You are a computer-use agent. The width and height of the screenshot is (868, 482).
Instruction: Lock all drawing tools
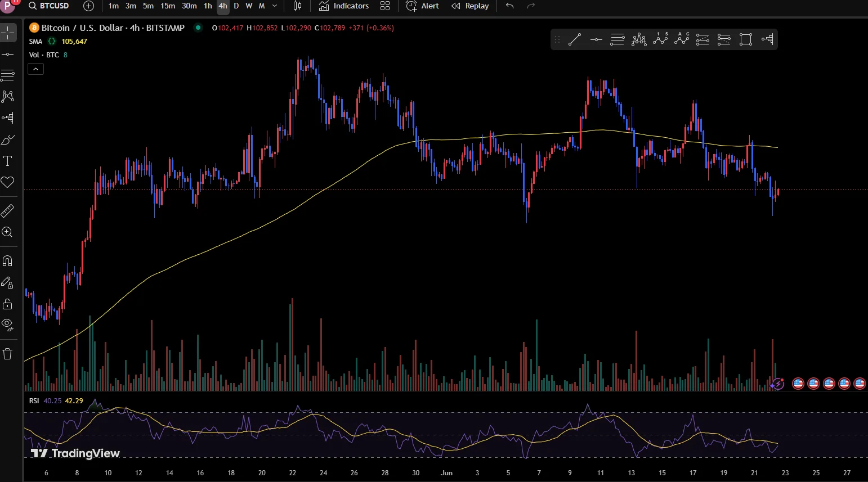(8, 304)
